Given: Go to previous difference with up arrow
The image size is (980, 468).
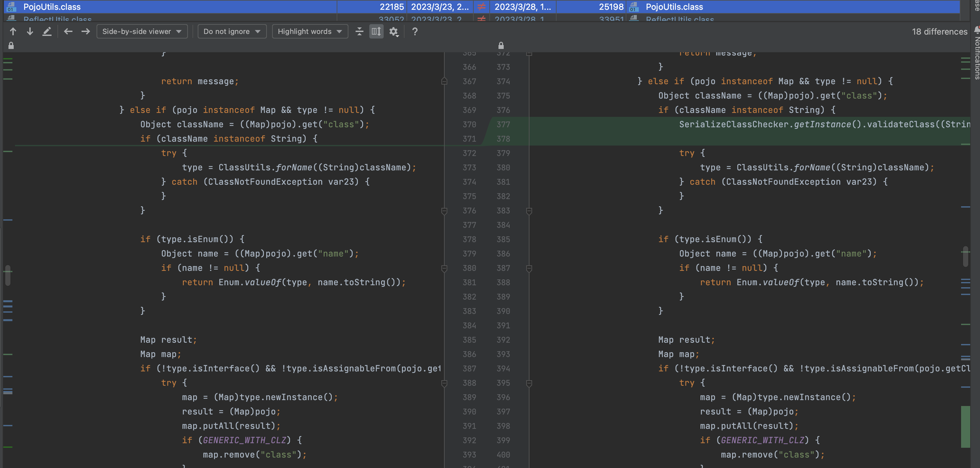Looking at the screenshot, I should (x=13, y=32).
